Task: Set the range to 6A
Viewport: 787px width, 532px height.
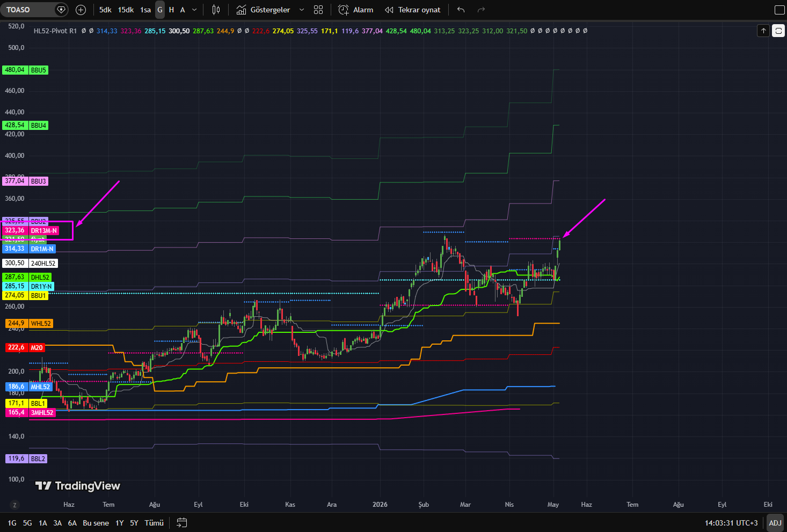Action: (x=72, y=523)
